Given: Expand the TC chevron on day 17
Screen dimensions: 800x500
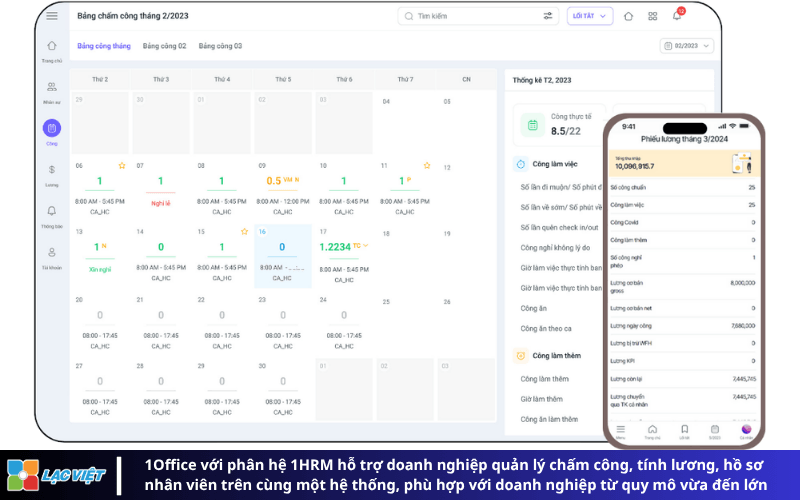Looking at the screenshot, I should pos(365,245).
